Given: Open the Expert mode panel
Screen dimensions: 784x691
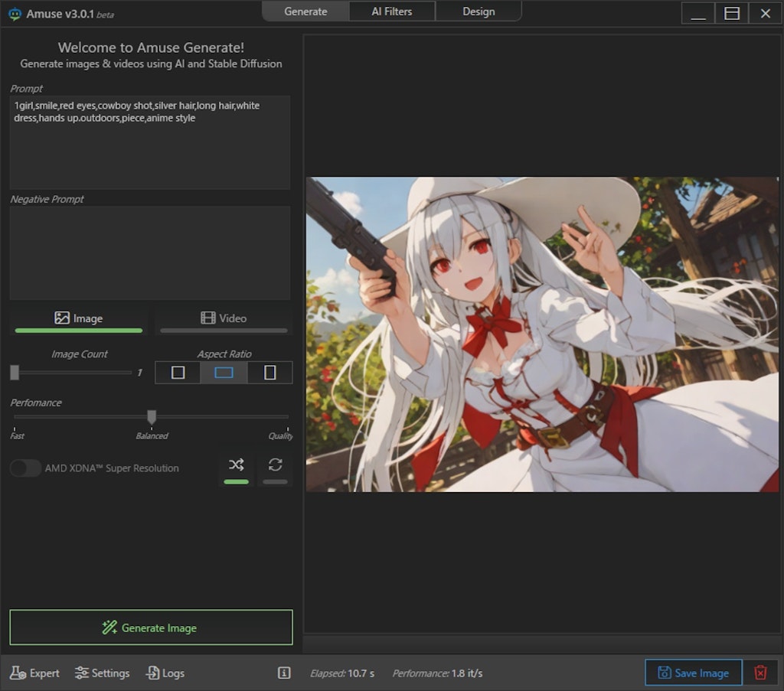Looking at the screenshot, I should click(x=34, y=673).
